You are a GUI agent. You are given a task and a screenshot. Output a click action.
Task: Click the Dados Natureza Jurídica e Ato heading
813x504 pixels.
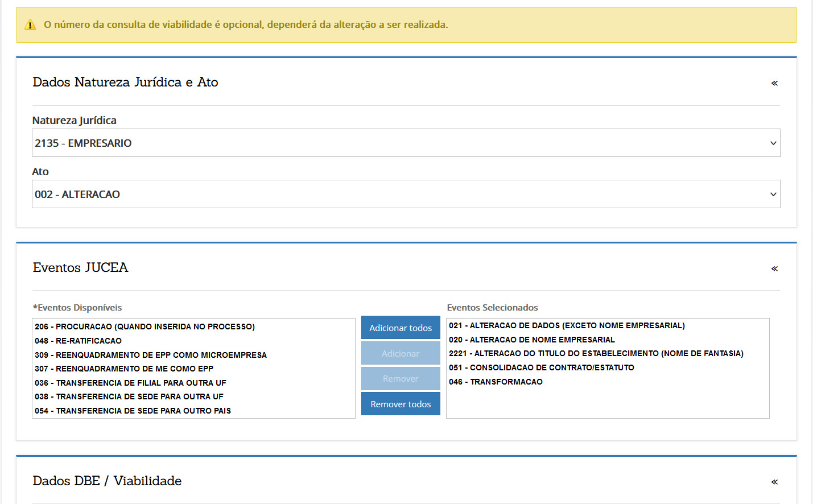[x=125, y=82]
